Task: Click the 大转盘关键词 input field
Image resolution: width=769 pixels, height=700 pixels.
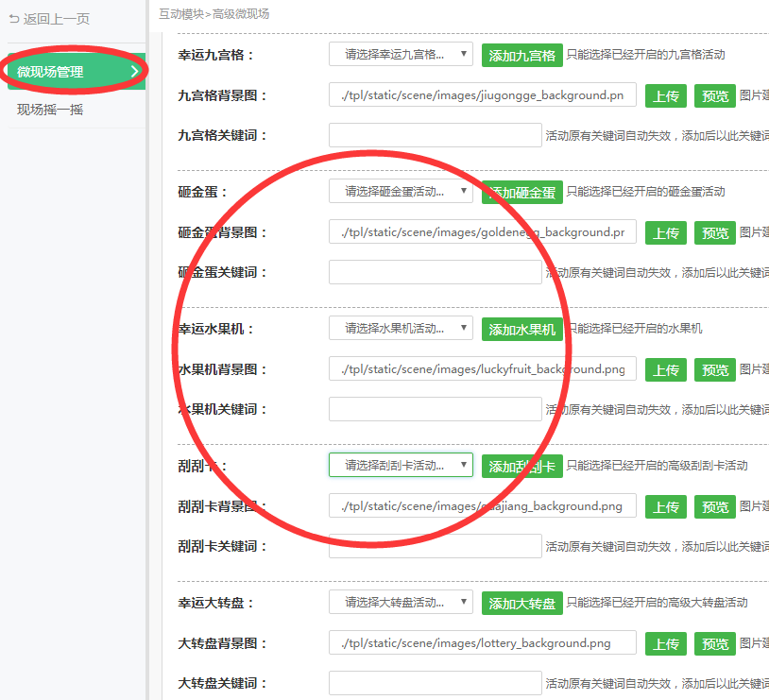Action: pos(435,683)
